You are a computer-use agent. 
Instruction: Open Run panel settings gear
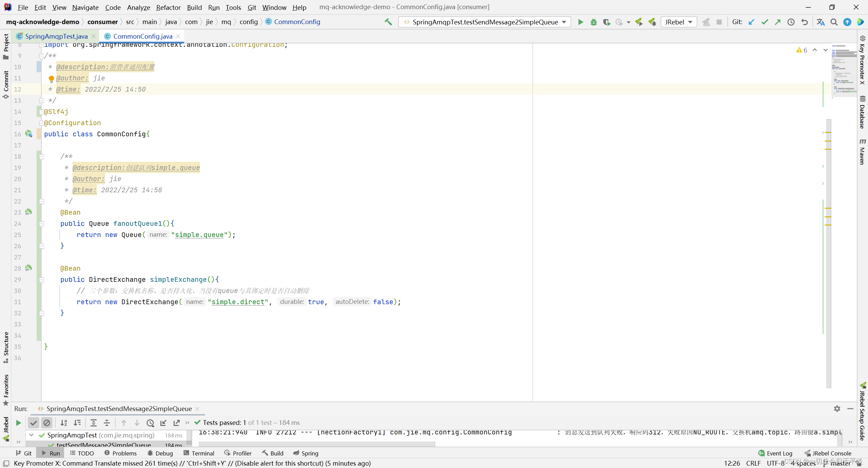[x=837, y=409]
